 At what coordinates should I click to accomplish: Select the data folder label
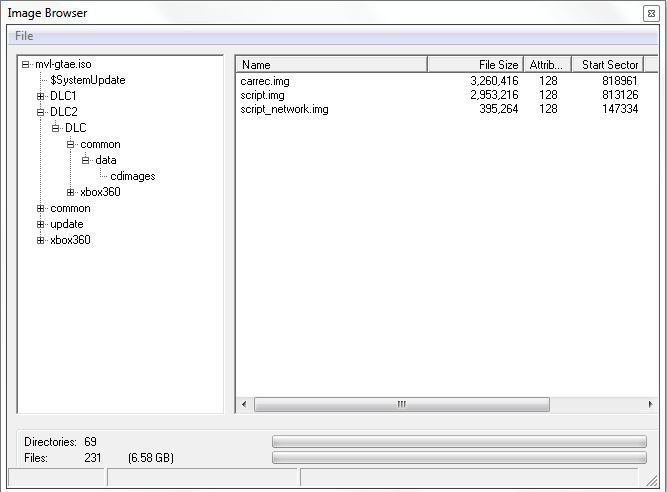tap(106, 160)
